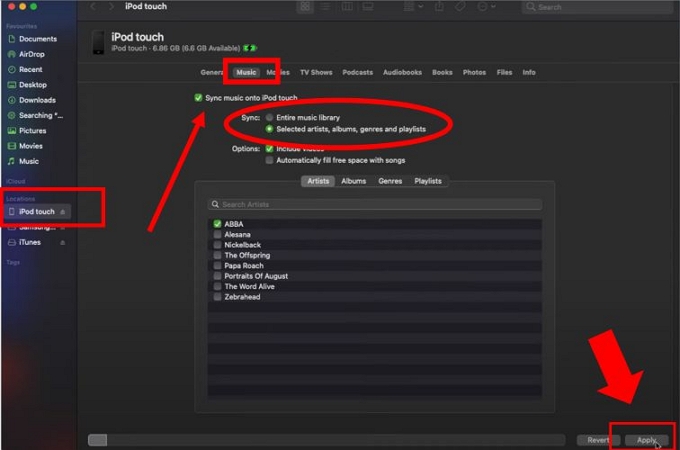
Task: Select the Entire music library radio option
Action: point(269,117)
